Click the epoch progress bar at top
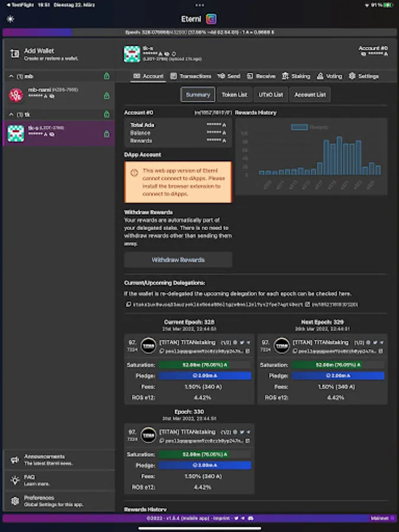This screenshot has height=532, width=399. tap(199, 33)
